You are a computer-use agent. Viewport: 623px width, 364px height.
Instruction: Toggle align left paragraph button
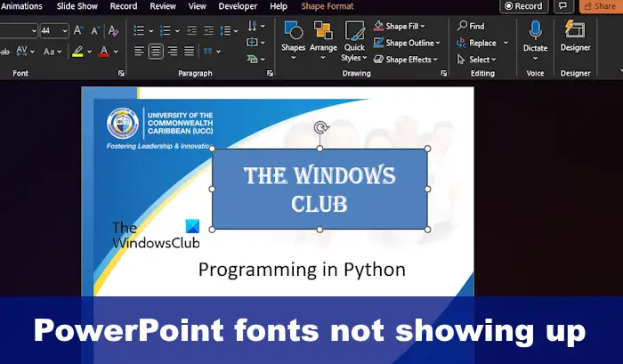point(139,52)
